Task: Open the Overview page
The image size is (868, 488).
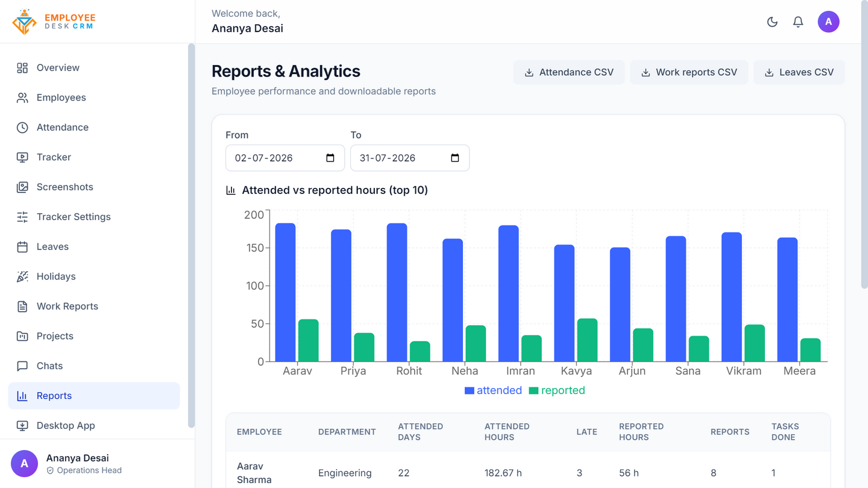Action: coord(94,67)
